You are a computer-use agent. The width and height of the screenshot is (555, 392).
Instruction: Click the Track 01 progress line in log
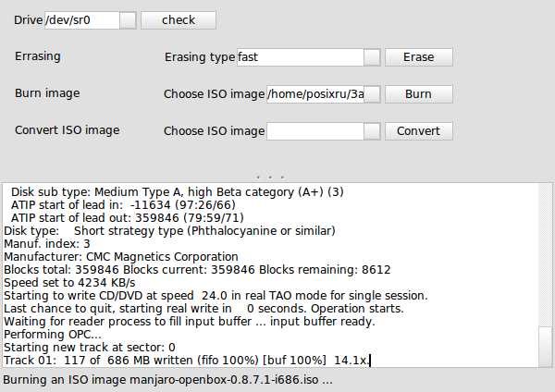click(186, 361)
